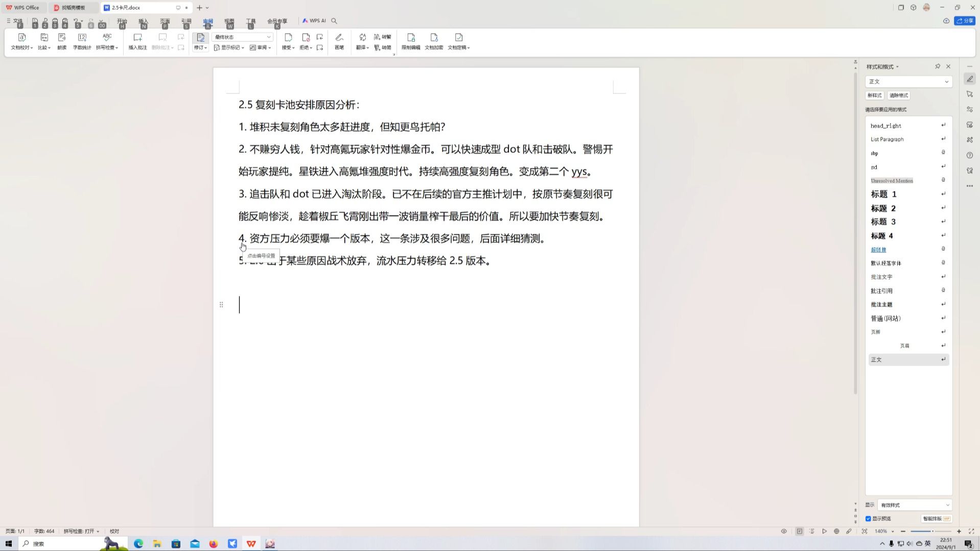Apply the 批注文字 comment text style
980x551 pixels.
coord(908,277)
